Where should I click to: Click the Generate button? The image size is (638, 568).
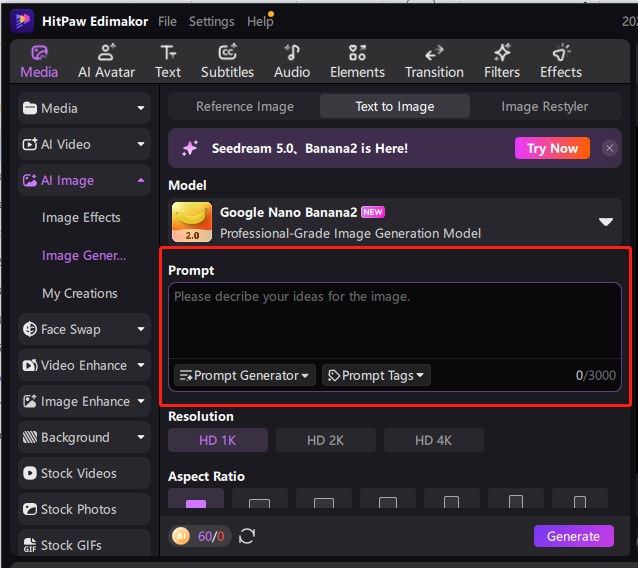573,536
